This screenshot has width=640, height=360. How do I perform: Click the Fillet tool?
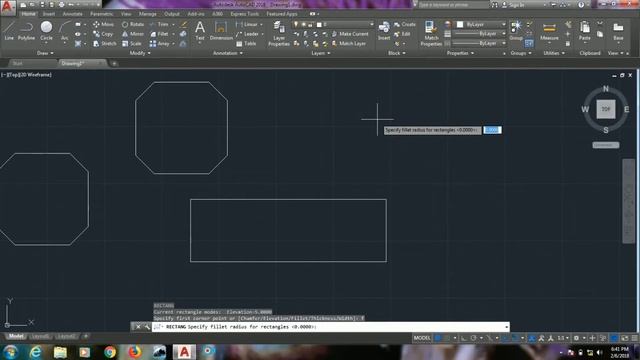159,34
